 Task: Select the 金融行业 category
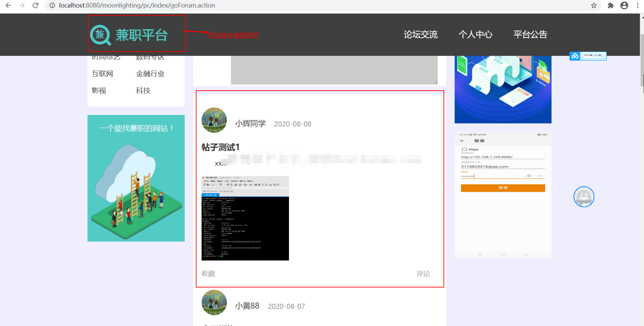150,73
